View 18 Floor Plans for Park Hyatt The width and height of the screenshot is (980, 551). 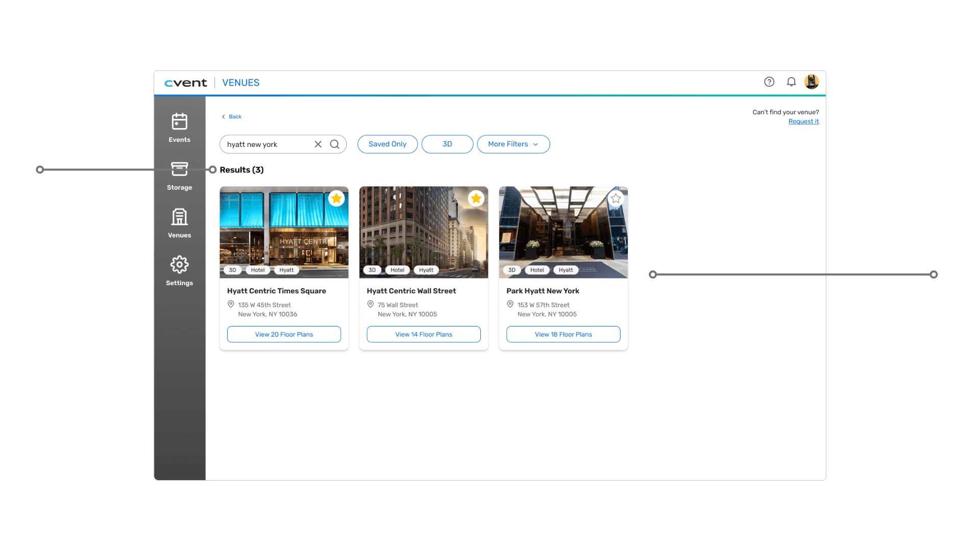(563, 335)
